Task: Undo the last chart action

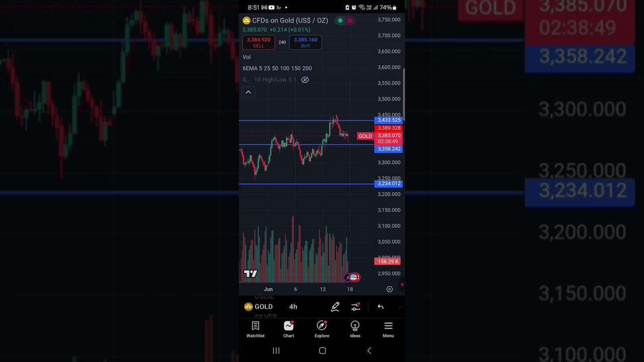Action: tap(380, 307)
